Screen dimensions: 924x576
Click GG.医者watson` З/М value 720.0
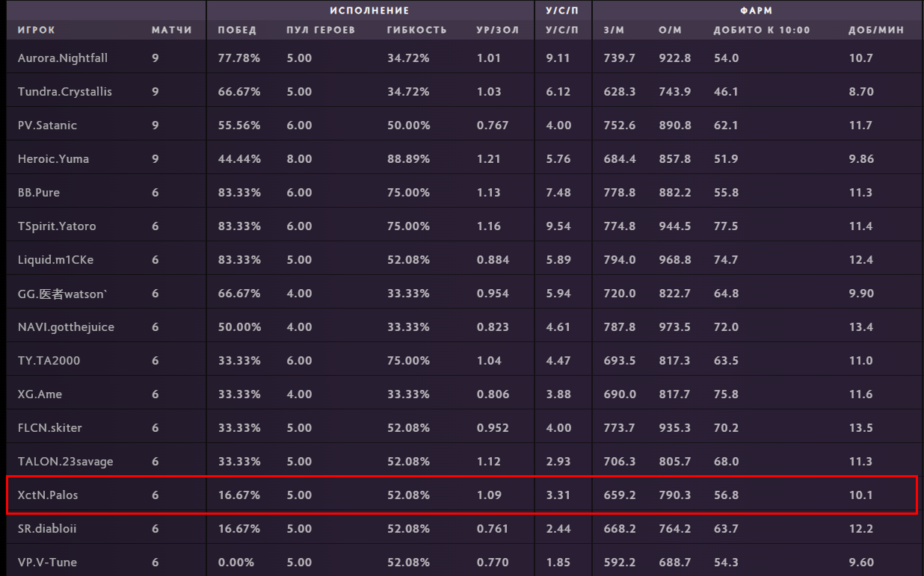[x=619, y=293]
